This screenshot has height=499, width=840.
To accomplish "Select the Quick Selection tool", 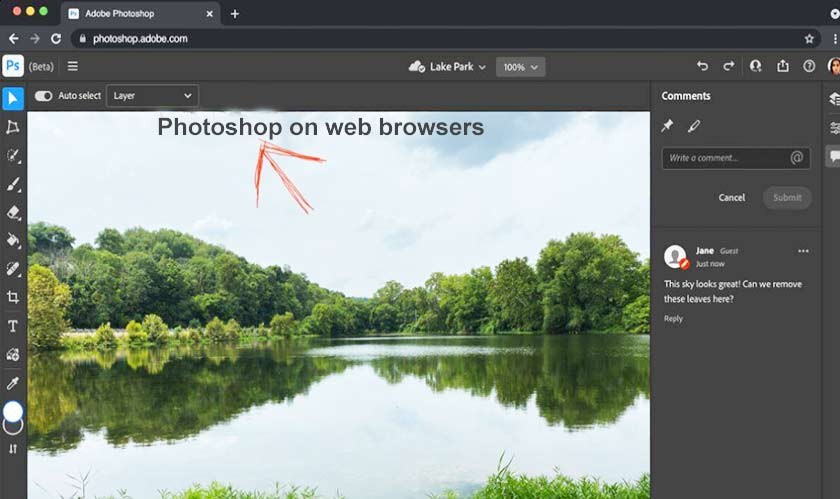I will click(13, 155).
